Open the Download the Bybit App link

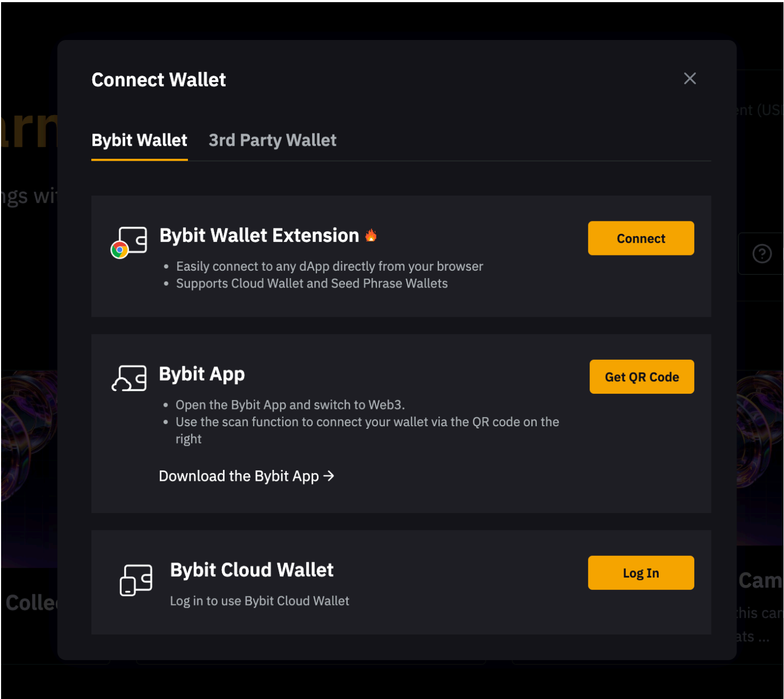tap(239, 476)
